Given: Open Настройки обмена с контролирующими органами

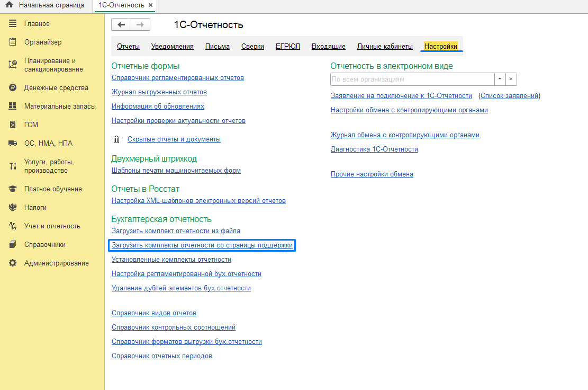Looking at the screenshot, I should point(409,110).
